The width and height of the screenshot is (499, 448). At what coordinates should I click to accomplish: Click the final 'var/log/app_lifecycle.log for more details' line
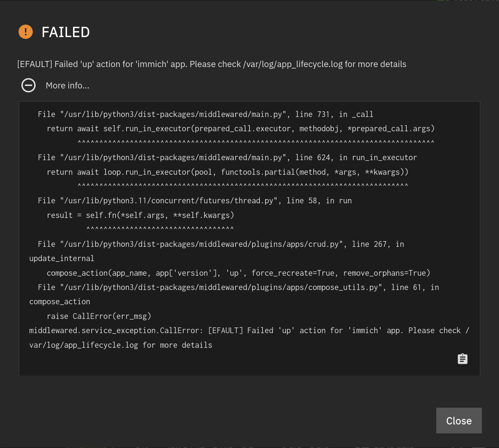(x=120, y=345)
